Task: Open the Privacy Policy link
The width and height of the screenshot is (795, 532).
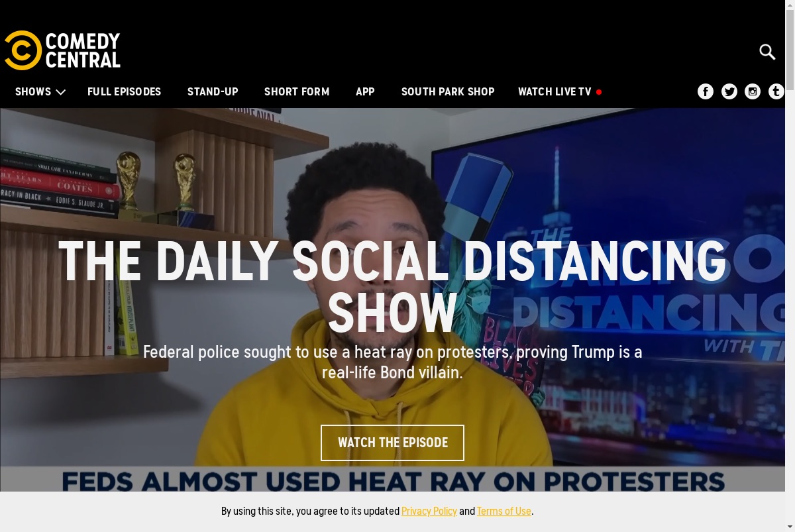Action: coord(429,511)
